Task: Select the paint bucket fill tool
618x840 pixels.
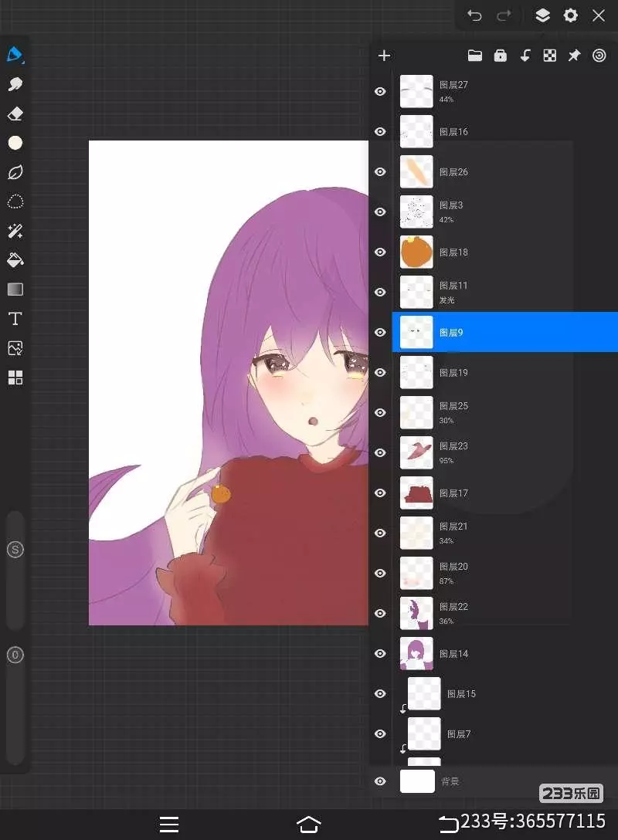Action: click(15, 260)
